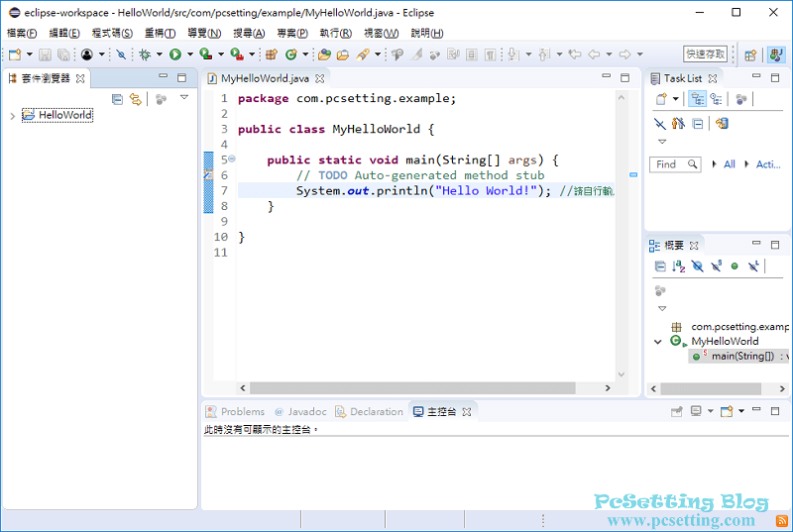Click the Coverage run icon
The width and height of the screenshot is (793, 532).
pos(205,54)
